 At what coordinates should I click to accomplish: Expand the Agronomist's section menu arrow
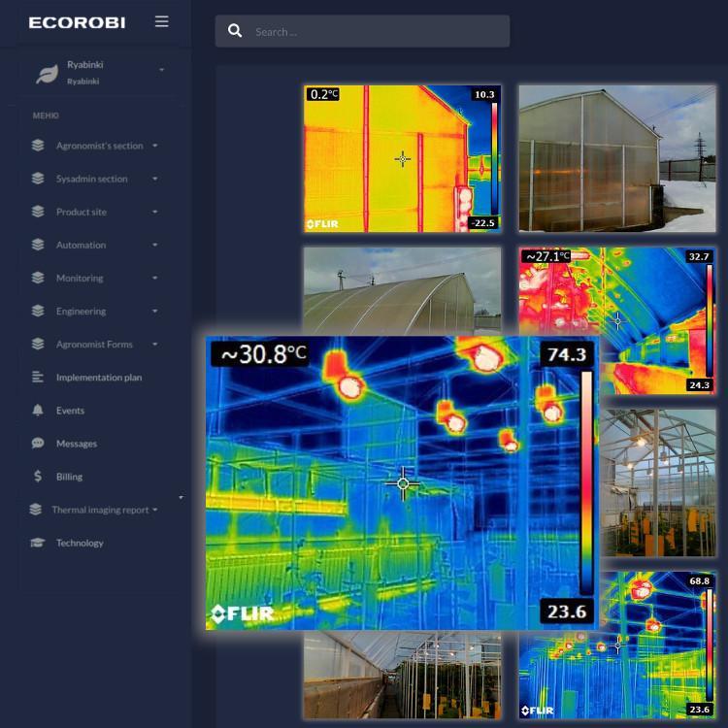[x=155, y=147]
